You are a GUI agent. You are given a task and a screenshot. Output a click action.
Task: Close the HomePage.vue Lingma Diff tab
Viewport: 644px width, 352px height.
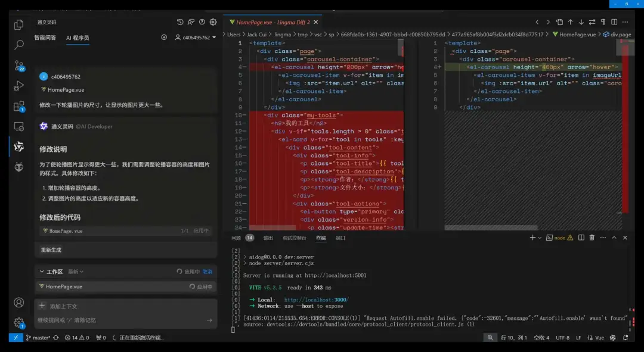(315, 22)
